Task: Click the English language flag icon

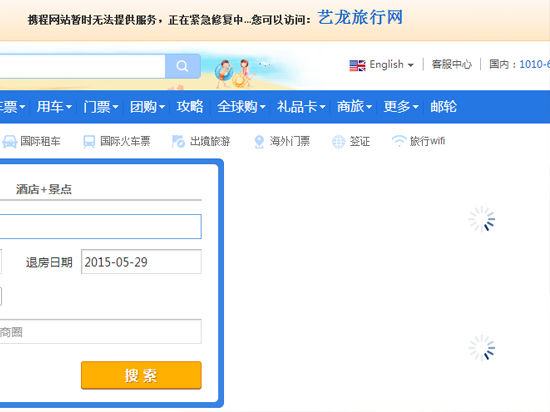Action: [x=357, y=65]
